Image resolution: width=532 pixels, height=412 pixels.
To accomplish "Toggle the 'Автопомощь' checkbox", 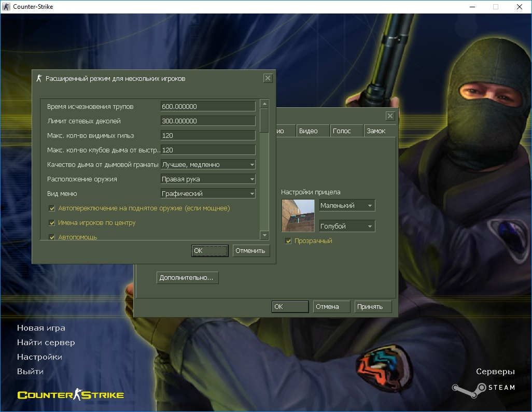I will tap(52, 237).
